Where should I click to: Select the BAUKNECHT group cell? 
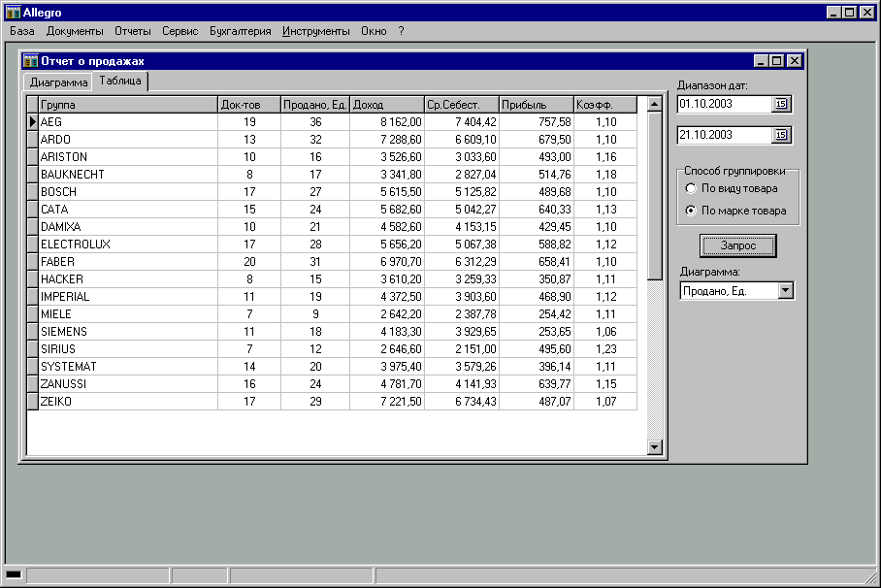(x=127, y=175)
